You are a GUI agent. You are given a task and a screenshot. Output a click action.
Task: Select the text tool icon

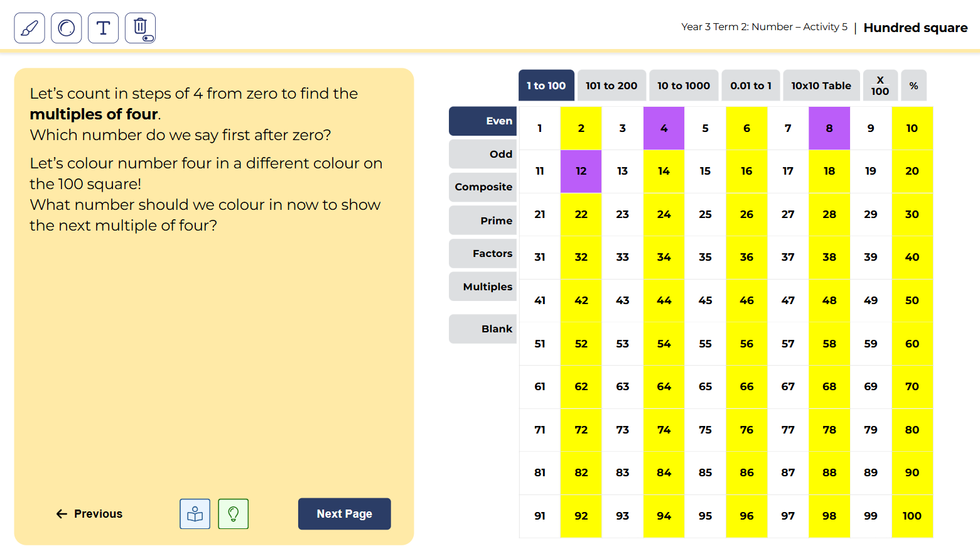[104, 28]
